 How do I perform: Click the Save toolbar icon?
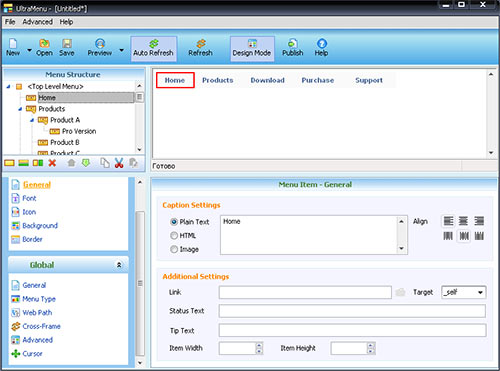(67, 48)
